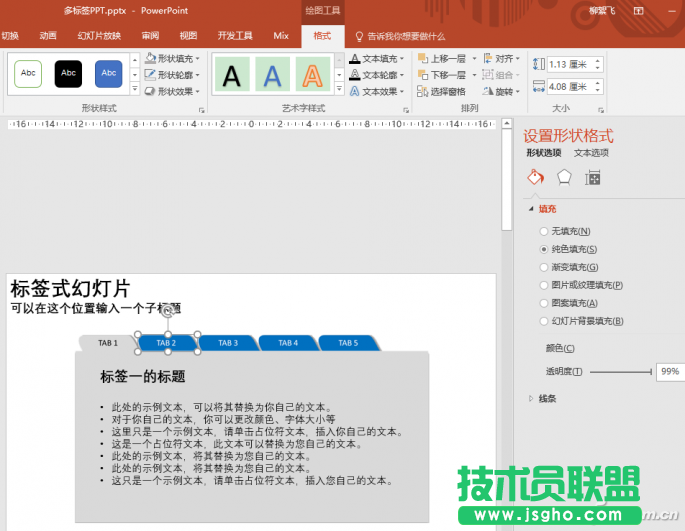The image size is (685, 531).
Task: Adjust the transparency (透明度) slider
Action: [x=621, y=372]
